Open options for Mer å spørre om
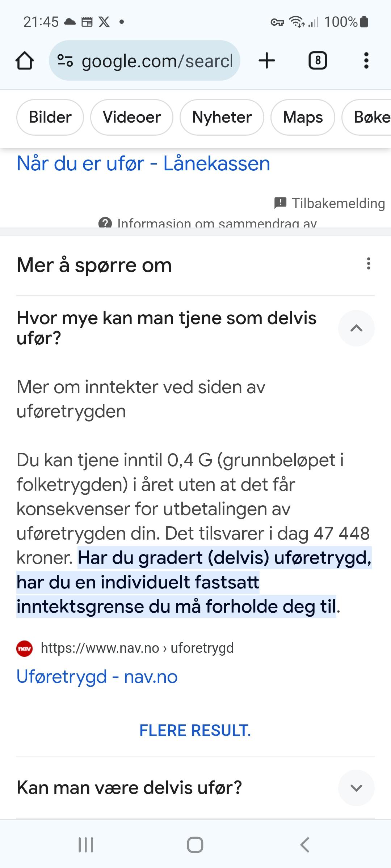Screen dimensions: 391x868 [369, 264]
